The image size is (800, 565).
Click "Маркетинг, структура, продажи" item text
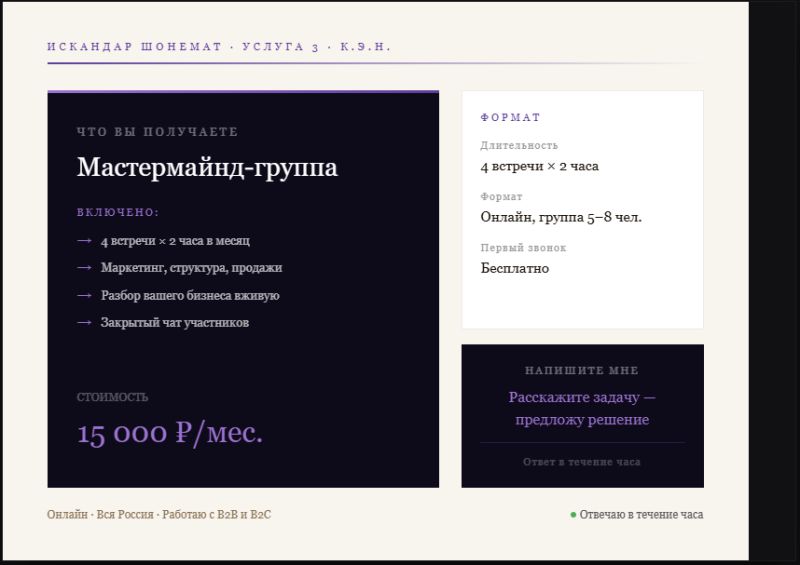(x=191, y=269)
